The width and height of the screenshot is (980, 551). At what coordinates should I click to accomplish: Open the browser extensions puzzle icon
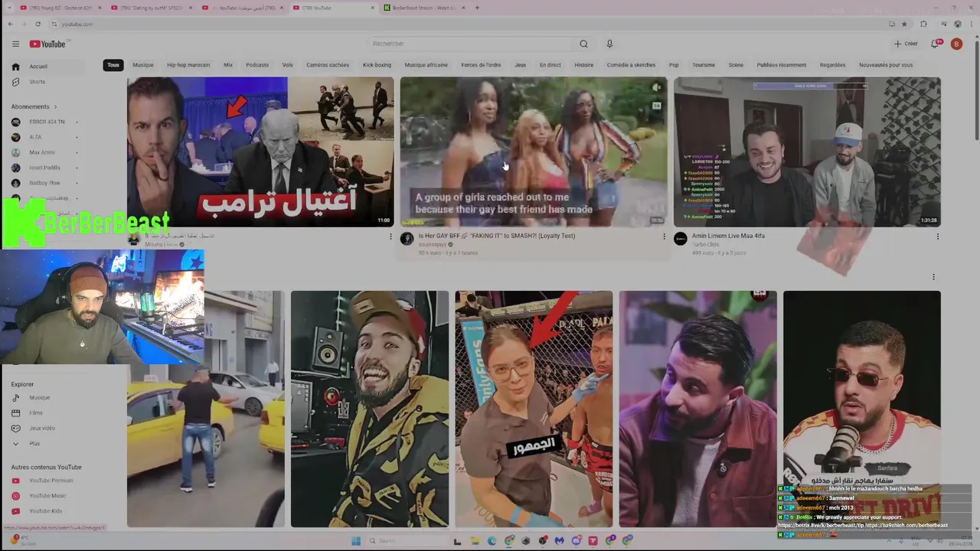point(923,24)
